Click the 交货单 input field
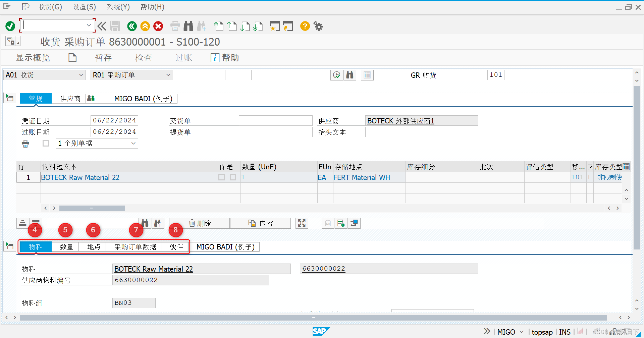Image resolution: width=644 pixels, height=338 pixels. 276,120
